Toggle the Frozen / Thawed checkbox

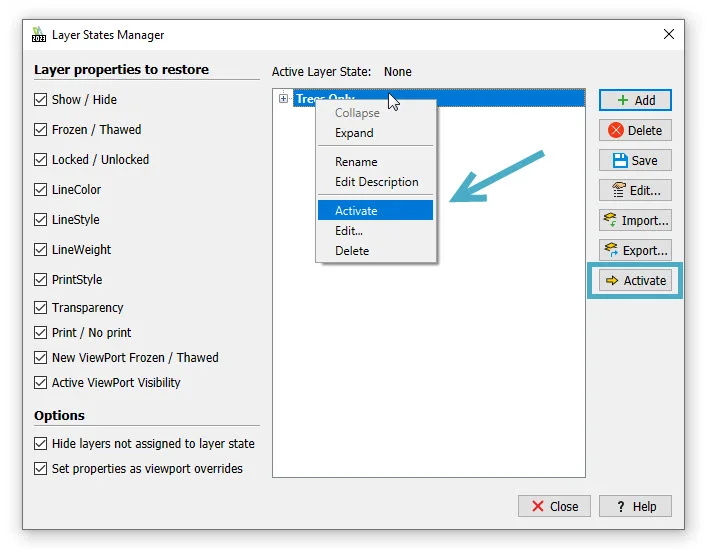[x=41, y=130]
